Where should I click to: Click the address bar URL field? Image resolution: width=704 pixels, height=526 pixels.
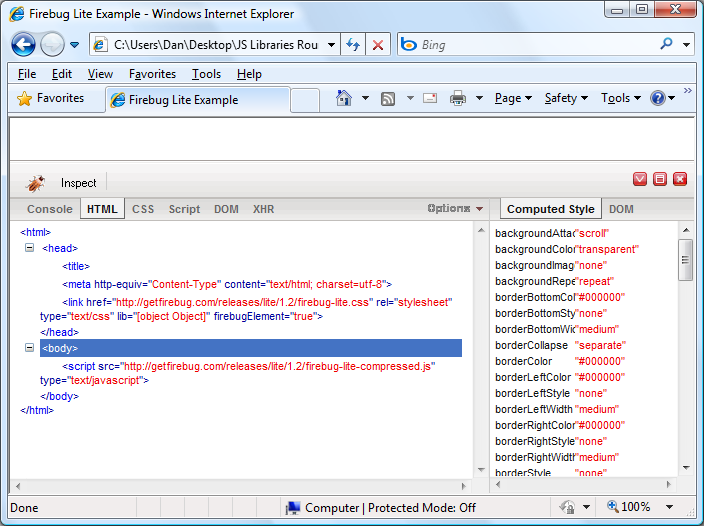click(216, 44)
